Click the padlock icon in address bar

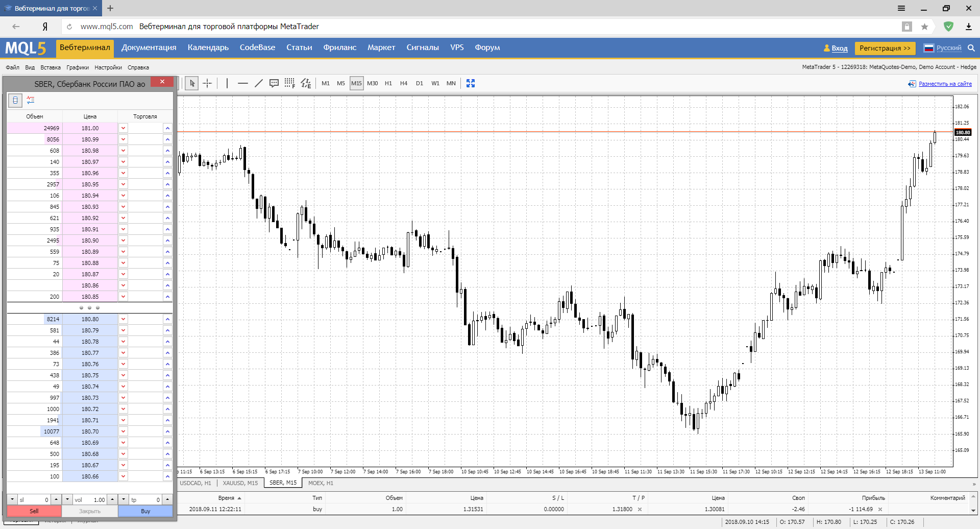tap(907, 27)
